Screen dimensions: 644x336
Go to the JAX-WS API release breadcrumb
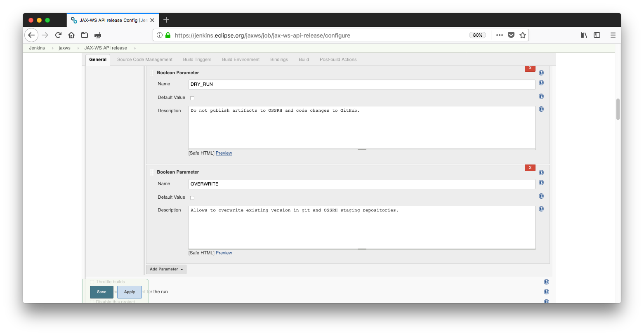[106, 48]
